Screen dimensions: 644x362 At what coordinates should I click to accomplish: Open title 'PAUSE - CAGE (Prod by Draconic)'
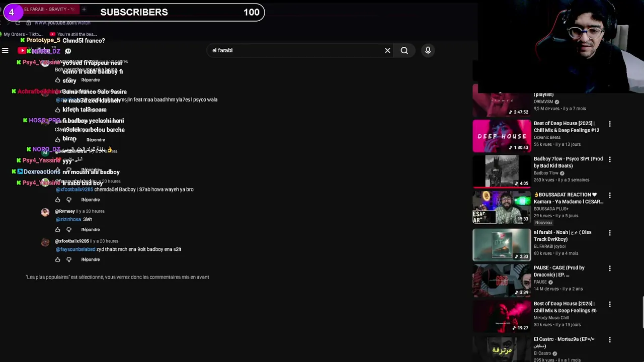tap(559, 271)
